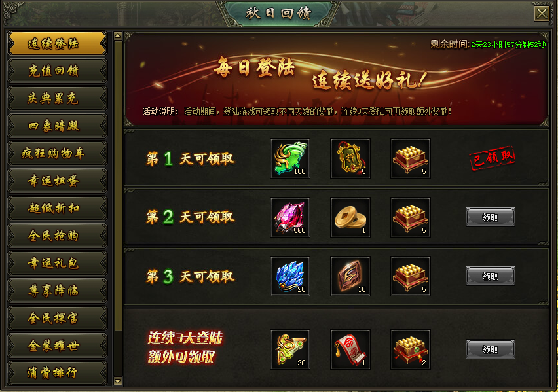Click the pink crystal gem reward with 500
Viewport: 558px width, 392px height.
click(290, 217)
